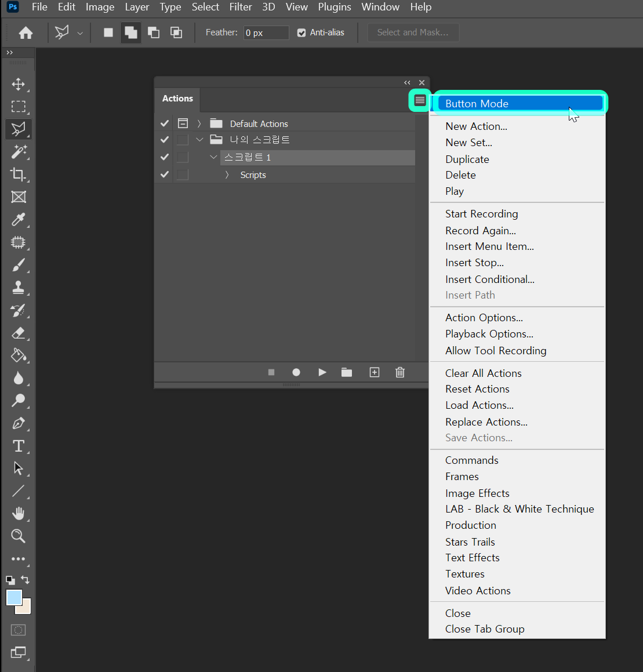Toggle dialog box for Default Actions

click(x=183, y=123)
